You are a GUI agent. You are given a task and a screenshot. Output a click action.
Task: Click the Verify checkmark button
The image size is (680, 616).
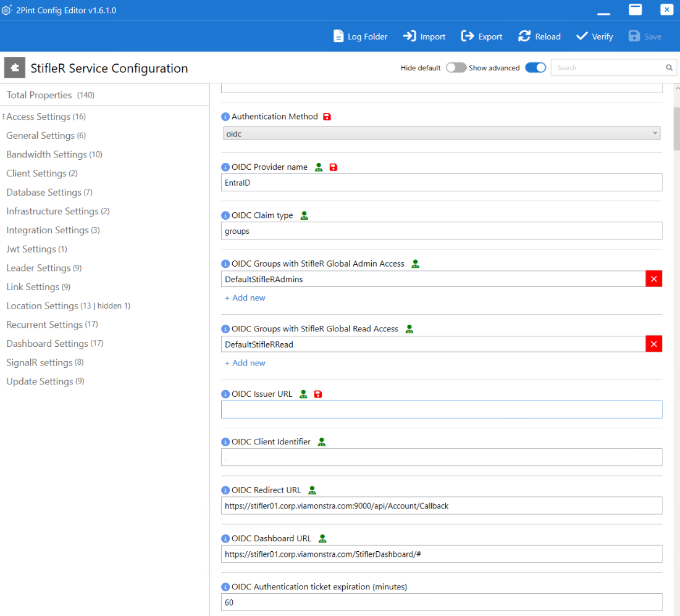(x=594, y=36)
